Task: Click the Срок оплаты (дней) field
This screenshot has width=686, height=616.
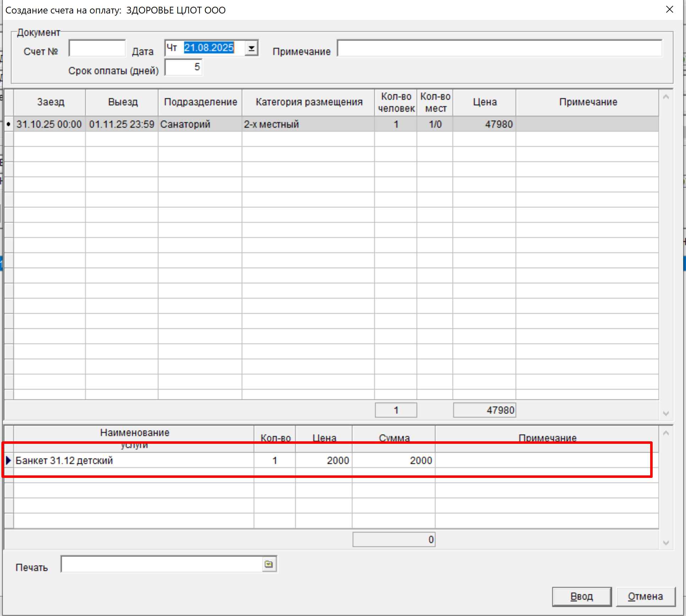Action: tap(183, 67)
